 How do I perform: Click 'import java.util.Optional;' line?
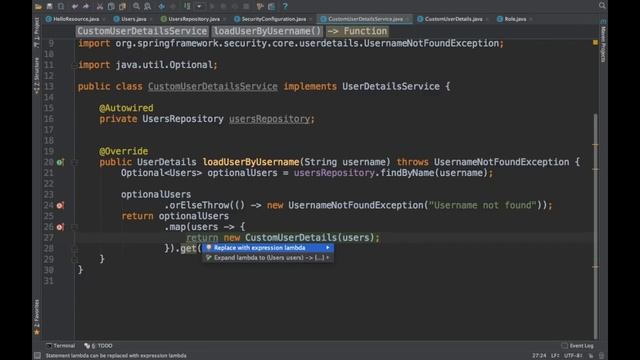148,65
